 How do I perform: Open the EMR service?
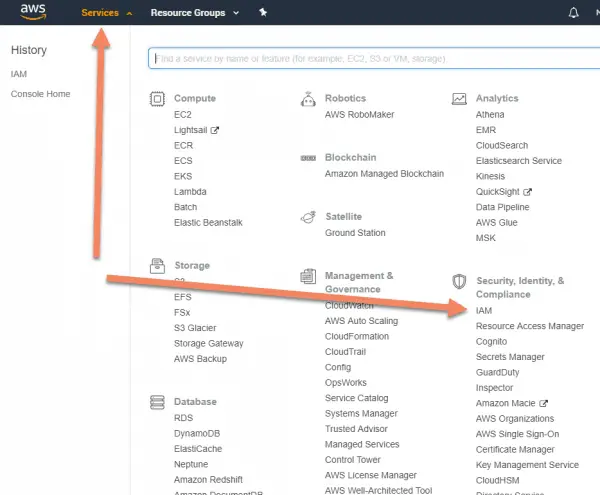pyautogui.click(x=486, y=130)
